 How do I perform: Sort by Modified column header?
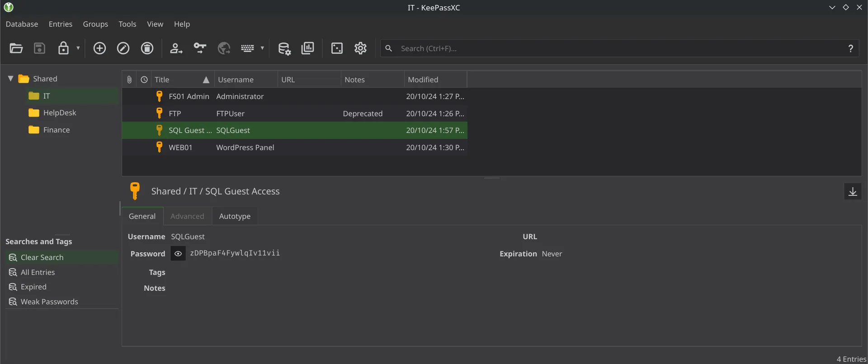click(435, 80)
